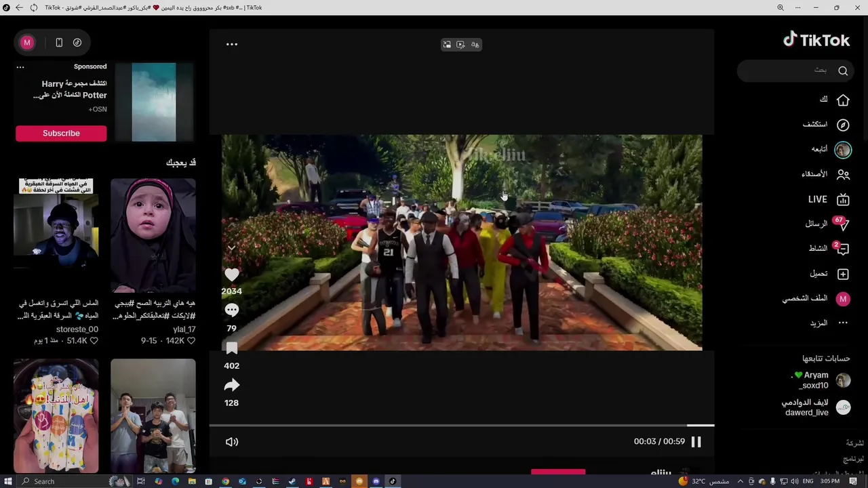
Task: Open followed account Aryam _soxd10
Action: pos(821,380)
